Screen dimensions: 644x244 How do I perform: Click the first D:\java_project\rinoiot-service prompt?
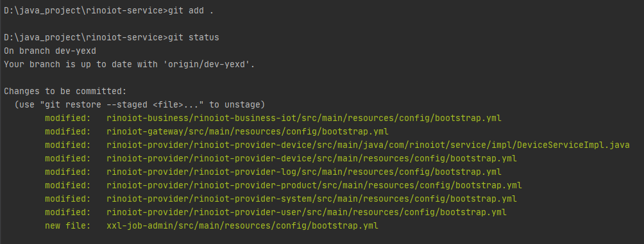point(86,11)
